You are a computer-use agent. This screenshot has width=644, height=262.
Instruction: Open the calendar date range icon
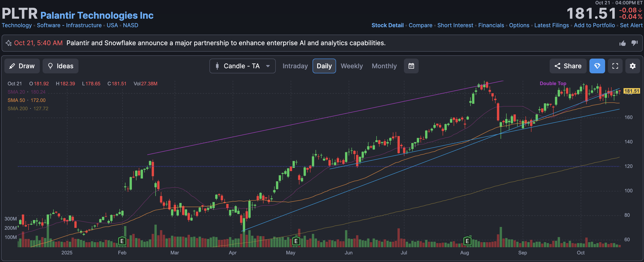(x=411, y=66)
